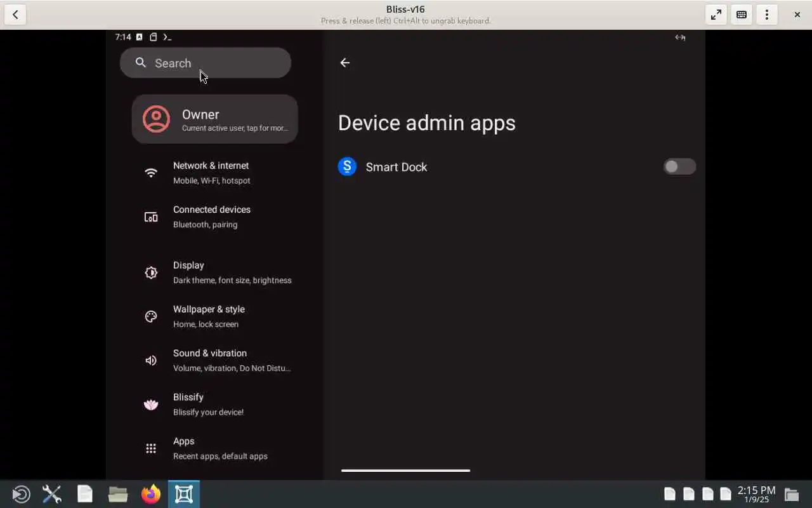812x508 pixels.
Task: Close the Bliss-v16 viewer window
Action: point(797,15)
